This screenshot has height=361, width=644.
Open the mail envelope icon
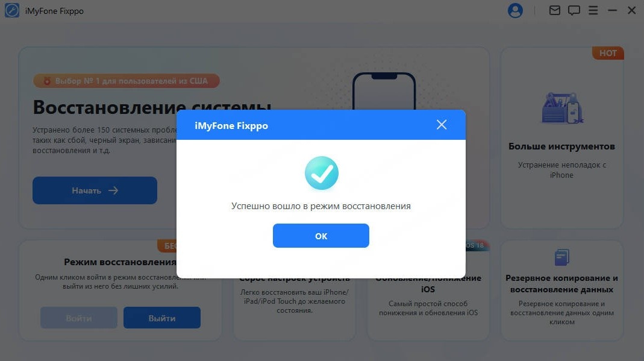(554, 10)
